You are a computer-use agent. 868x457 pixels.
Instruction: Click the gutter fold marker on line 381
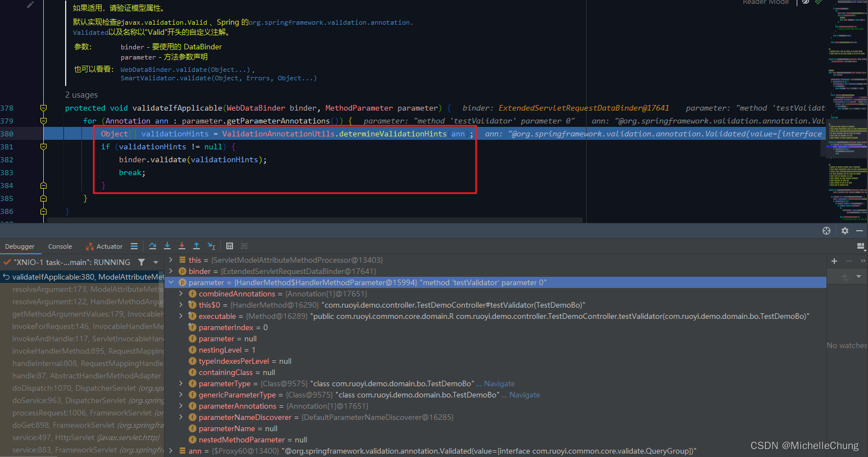[43, 147]
